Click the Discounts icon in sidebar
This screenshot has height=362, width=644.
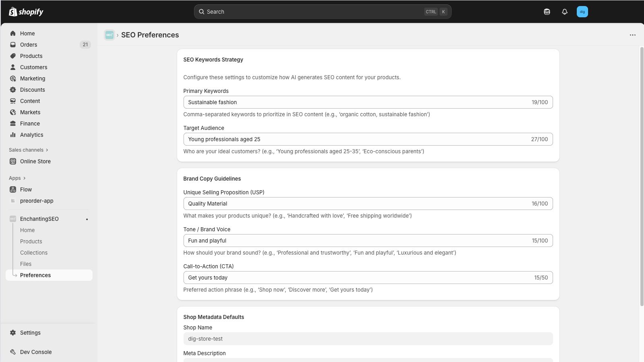(x=13, y=90)
